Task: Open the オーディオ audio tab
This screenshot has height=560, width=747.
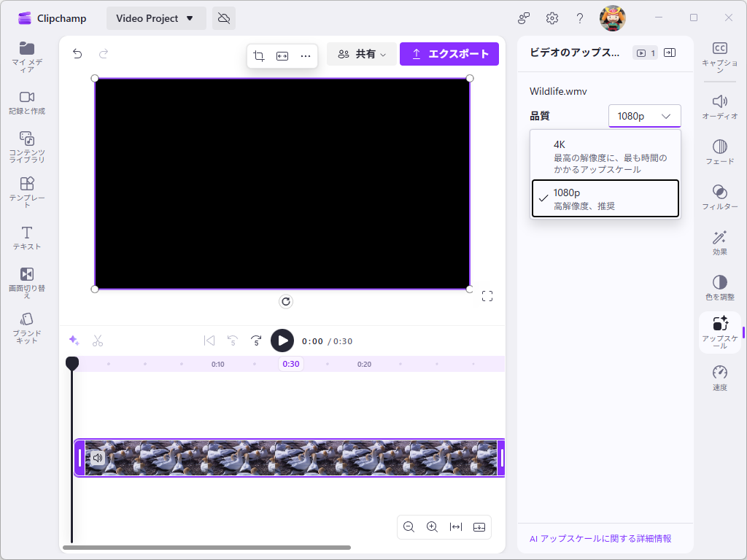Action: click(720, 107)
